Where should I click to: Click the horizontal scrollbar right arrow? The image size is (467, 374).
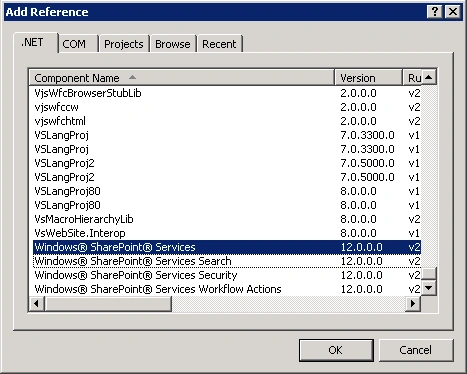pos(413,304)
